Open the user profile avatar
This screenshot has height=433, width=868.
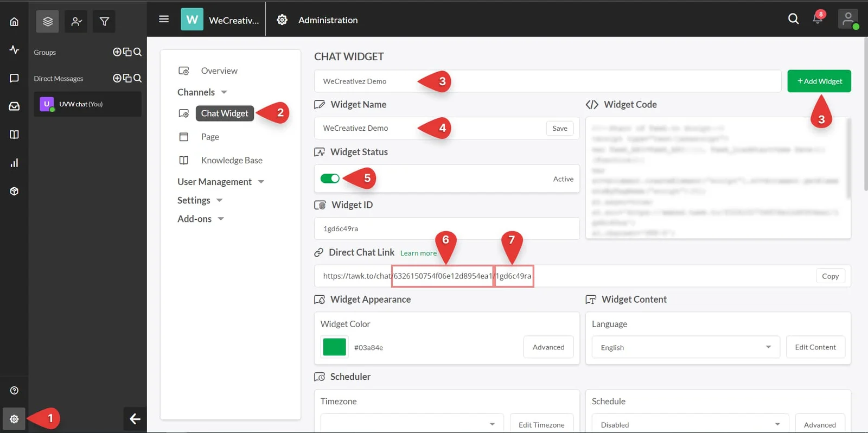coord(848,19)
